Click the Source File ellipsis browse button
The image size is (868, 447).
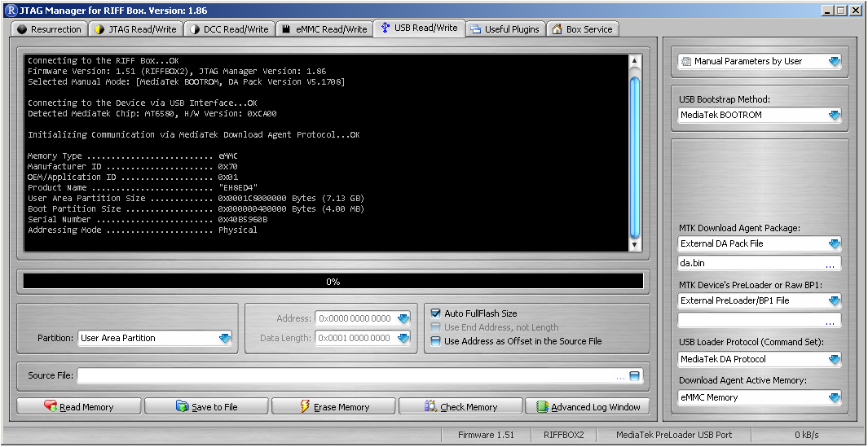tap(620, 377)
